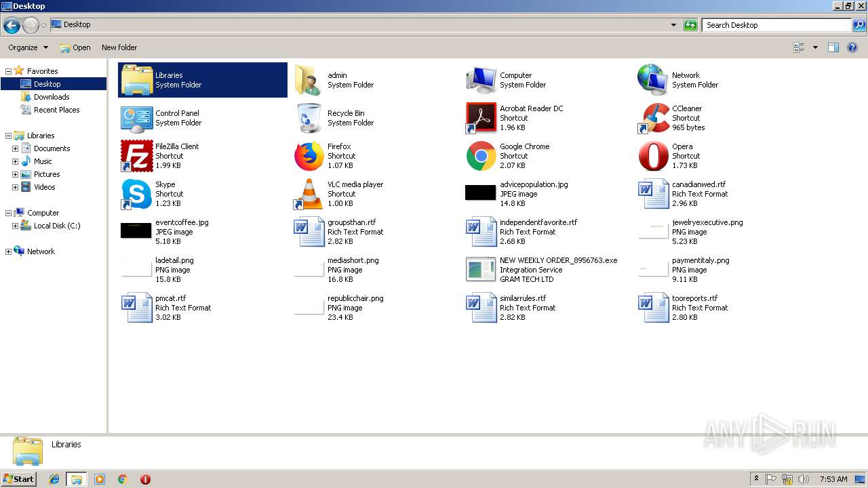
Task: Open the Organize dropdown menu
Action: [28, 47]
